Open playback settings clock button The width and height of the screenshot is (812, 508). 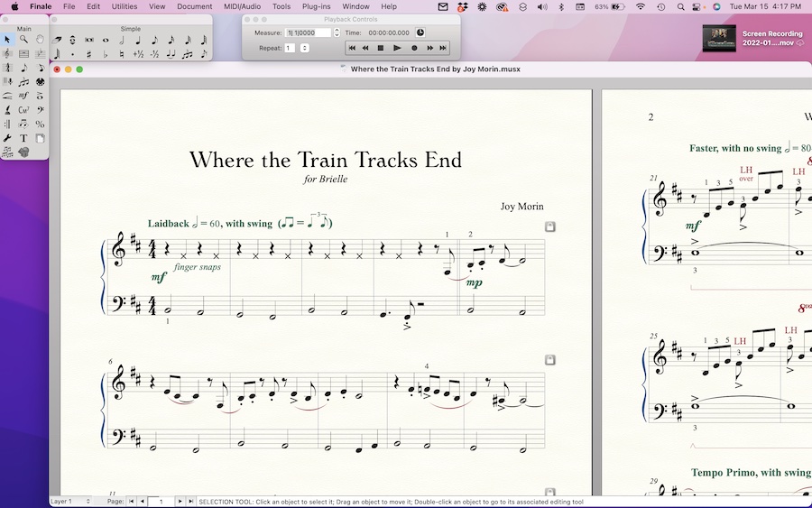click(420, 32)
